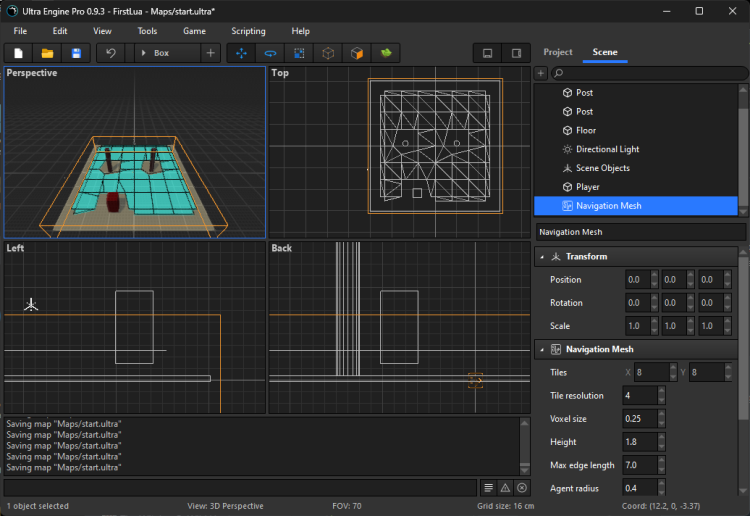Toggle the bottom console panel visibility
The height and width of the screenshot is (516, 750).
coord(487,53)
